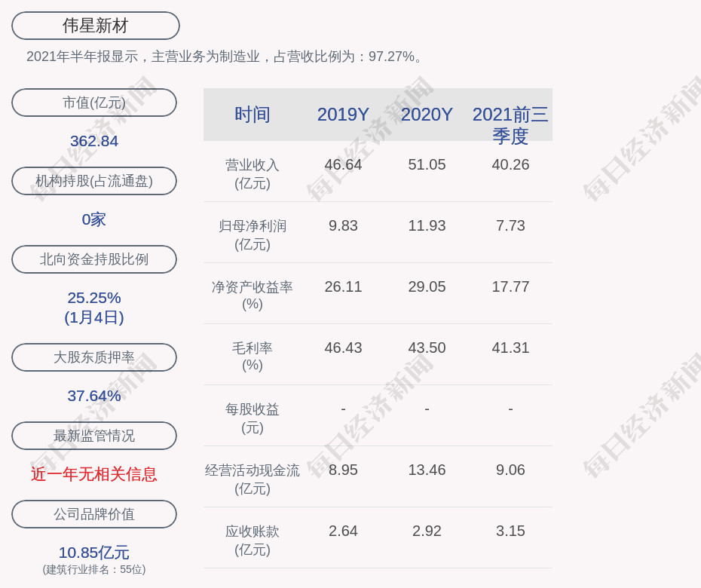
Task: Select the 37.64% pledge rate value
Action: [x=94, y=395]
